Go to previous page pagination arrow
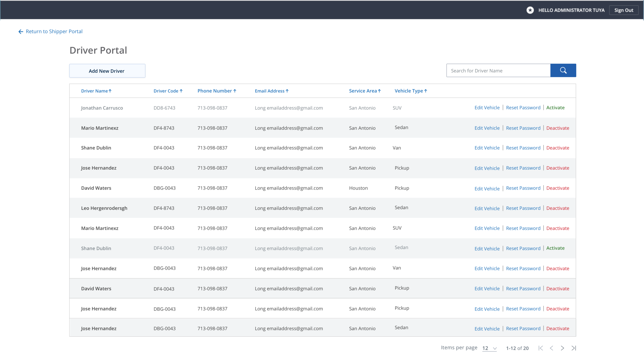Screen dimensions: 644x362 tap(552, 348)
